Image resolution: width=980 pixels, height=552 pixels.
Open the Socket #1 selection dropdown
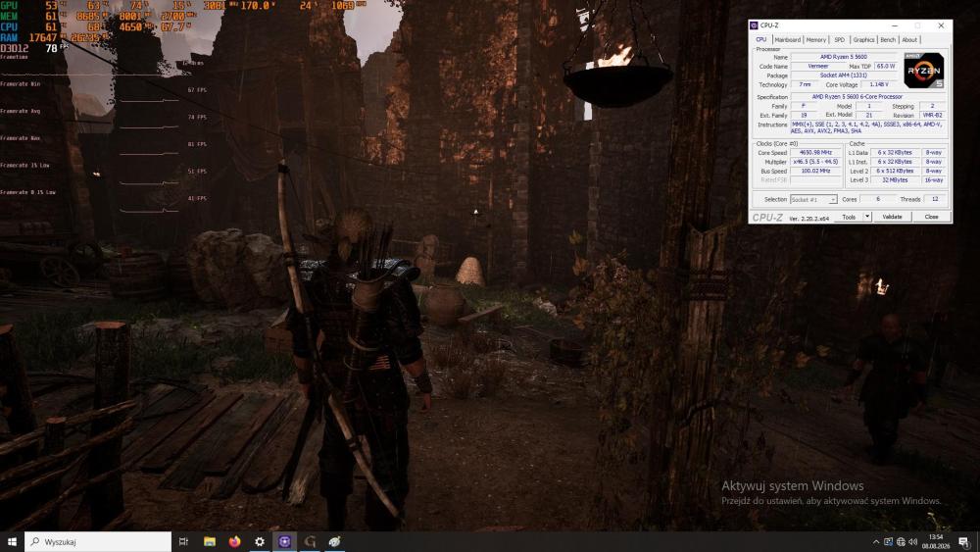tap(813, 199)
